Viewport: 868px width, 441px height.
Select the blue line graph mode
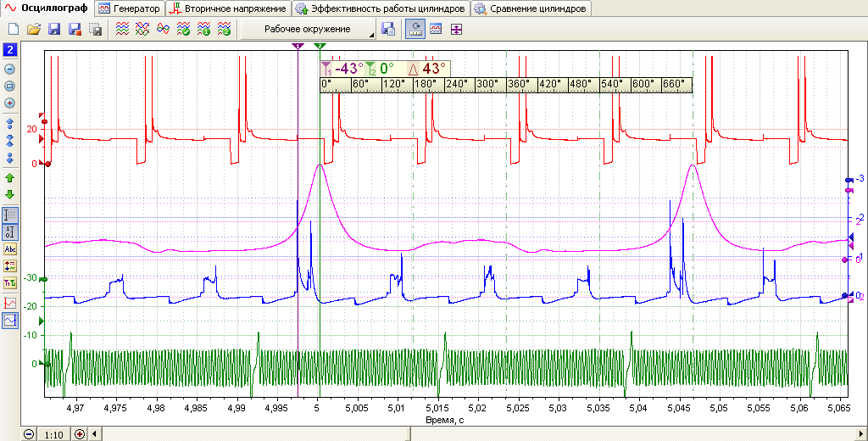tap(10, 321)
